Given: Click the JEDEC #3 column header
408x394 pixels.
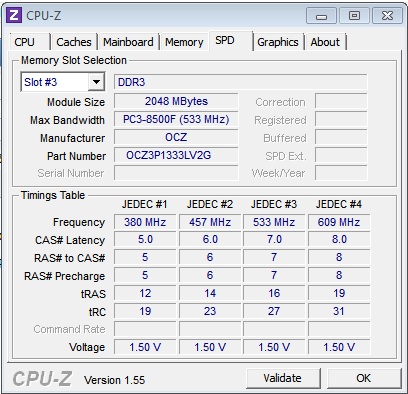Looking at the screenshot, I should pyautogui.click(x=274, y=204).
